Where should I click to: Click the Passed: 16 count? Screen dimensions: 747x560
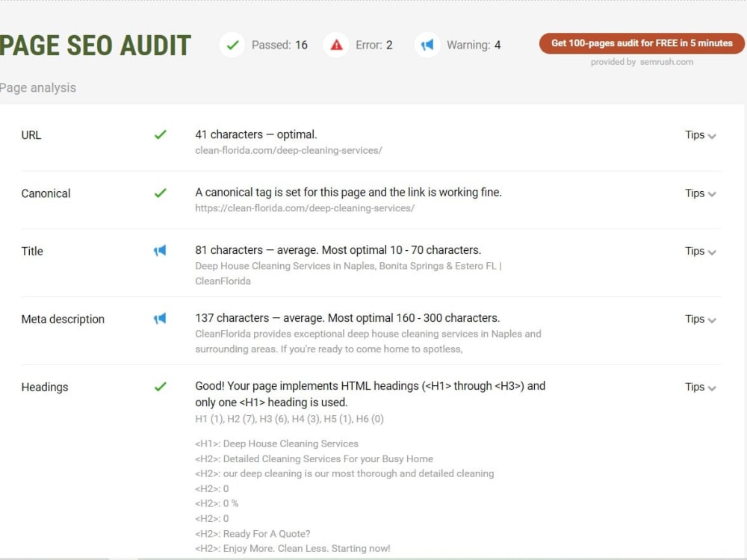click(x=279, y=46)
